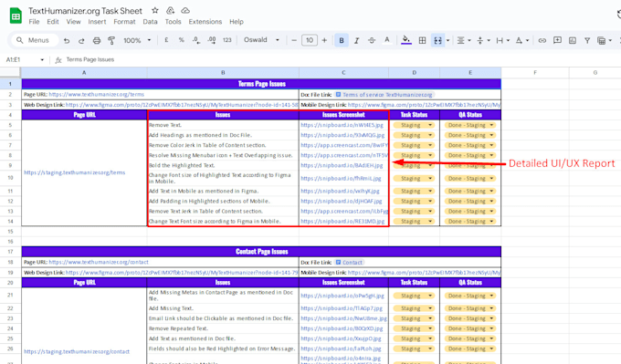Open the fill color picker
The height and width of the screenshot is (364, 621).
(x=406, y=40)
